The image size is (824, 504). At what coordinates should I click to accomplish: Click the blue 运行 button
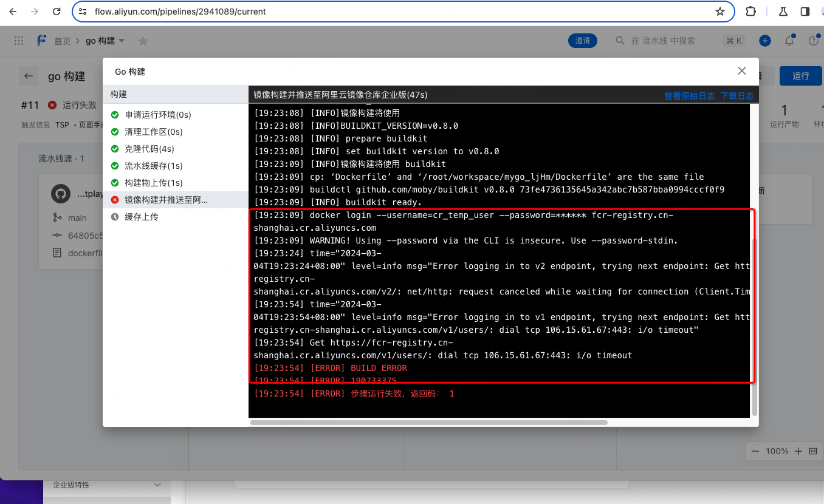(x=801, y=76)
